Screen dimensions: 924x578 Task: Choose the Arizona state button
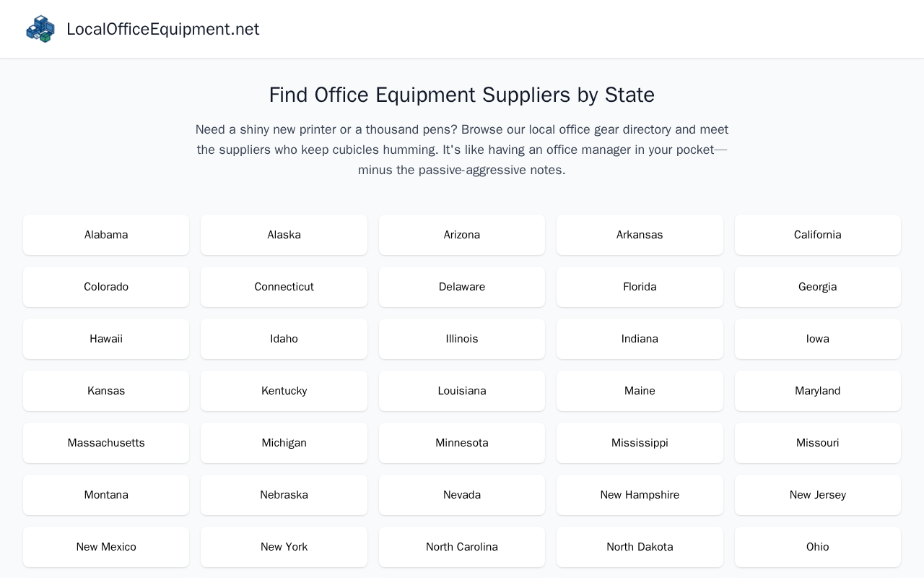pos(462,235)
